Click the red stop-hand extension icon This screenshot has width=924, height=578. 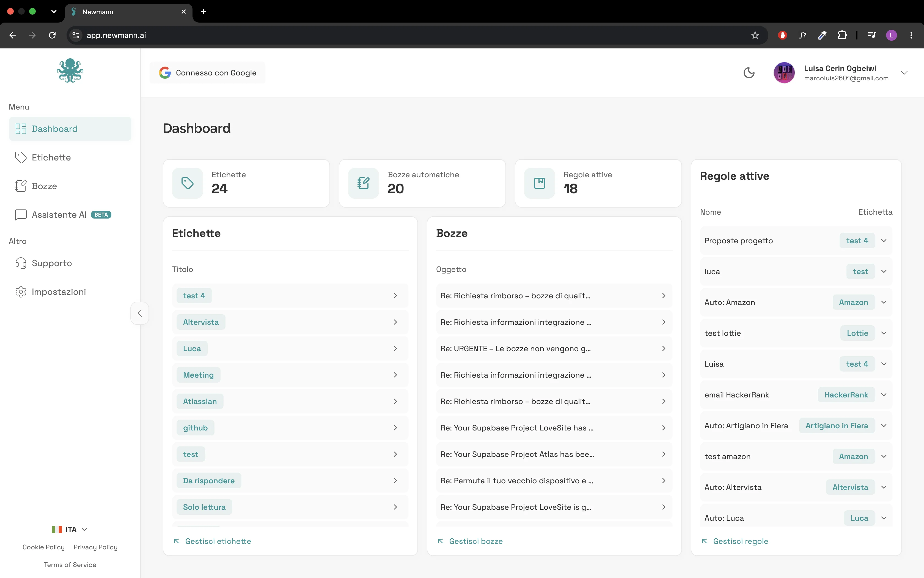pos(782,35)
